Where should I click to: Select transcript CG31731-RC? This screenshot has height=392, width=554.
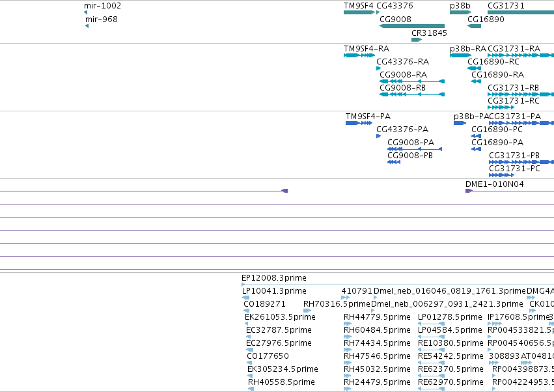501,107
